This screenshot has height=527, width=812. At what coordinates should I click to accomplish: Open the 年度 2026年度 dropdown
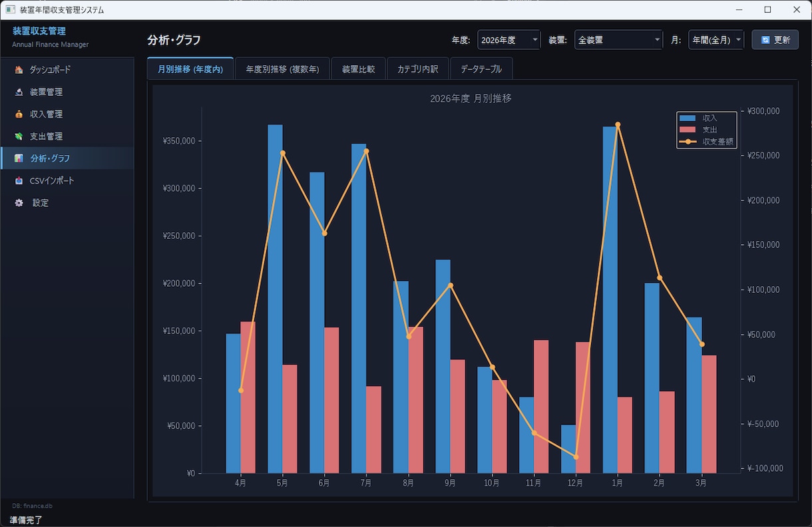click(509, 40)
